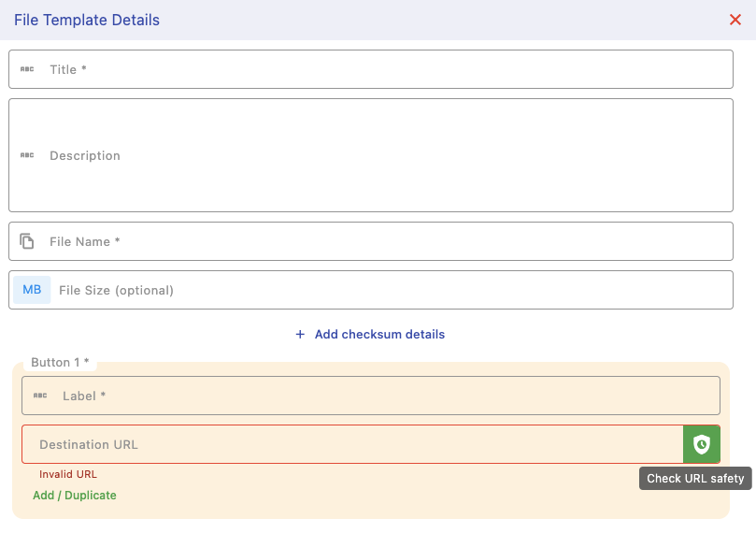
Task: Click the plus icon before Add checksum details
Action: coord(300,335)
